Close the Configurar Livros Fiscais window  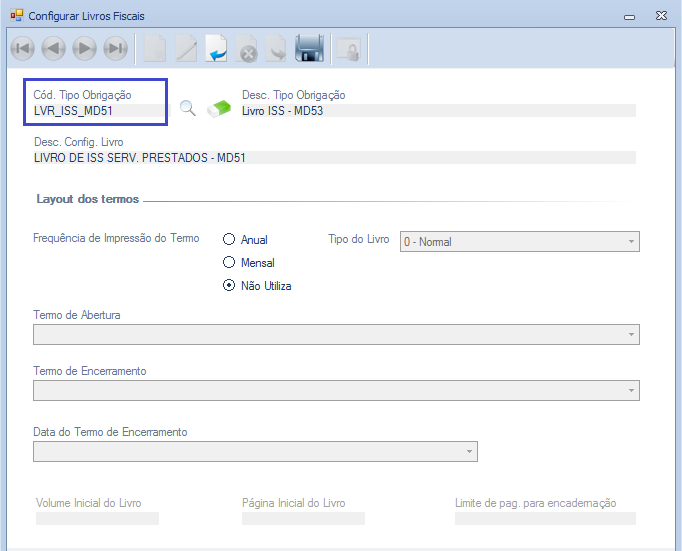tap(661, 16)
